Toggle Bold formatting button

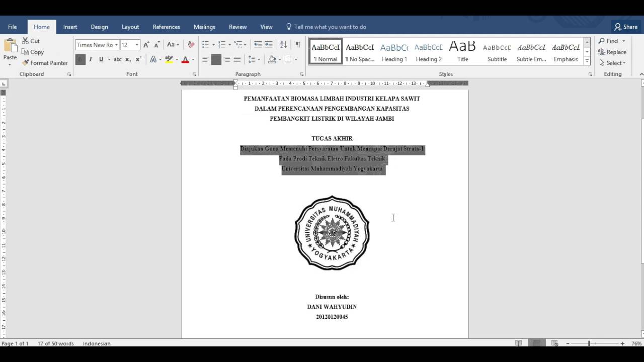pos(80,59)
